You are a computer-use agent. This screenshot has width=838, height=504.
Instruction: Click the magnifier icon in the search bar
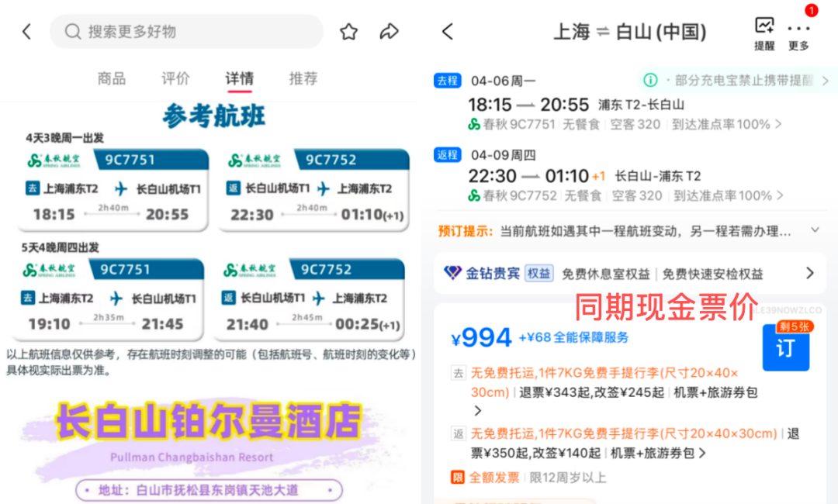tap(73, 31)
